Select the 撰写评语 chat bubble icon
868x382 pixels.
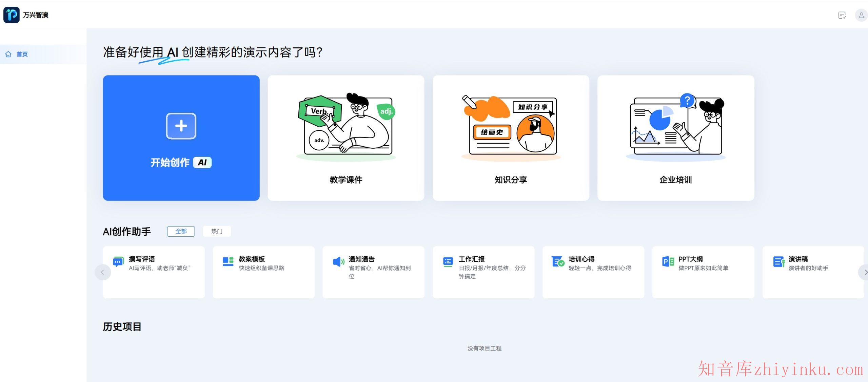(x=118, y=261)
